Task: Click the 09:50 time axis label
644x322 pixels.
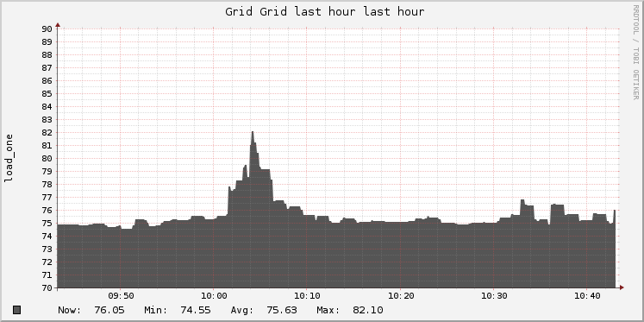Action: pos(121,296)
